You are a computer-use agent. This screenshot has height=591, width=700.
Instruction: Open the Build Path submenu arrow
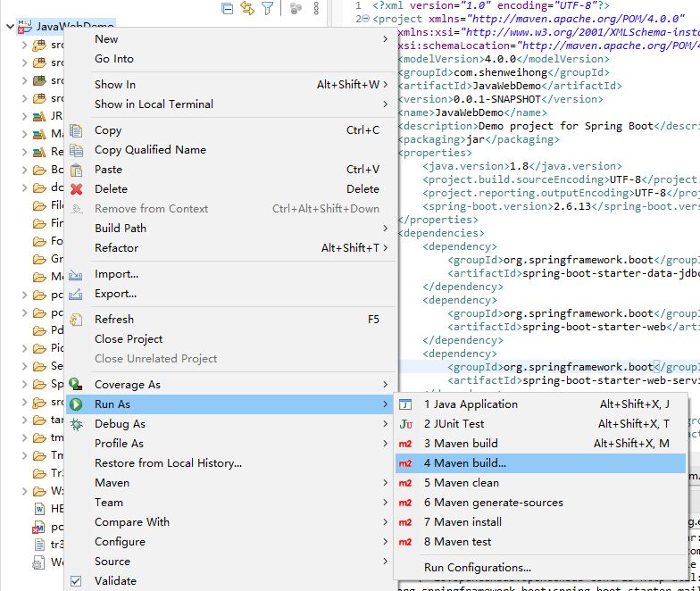(x=386, y=229)
